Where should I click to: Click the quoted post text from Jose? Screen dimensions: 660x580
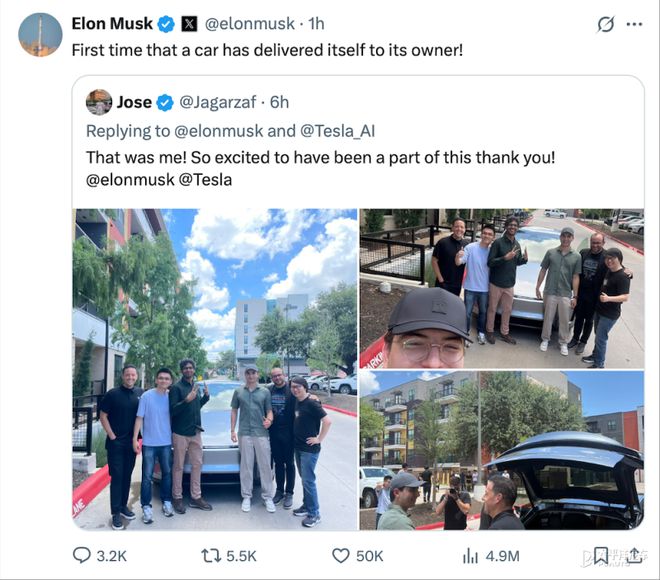[x=320, y=168]
